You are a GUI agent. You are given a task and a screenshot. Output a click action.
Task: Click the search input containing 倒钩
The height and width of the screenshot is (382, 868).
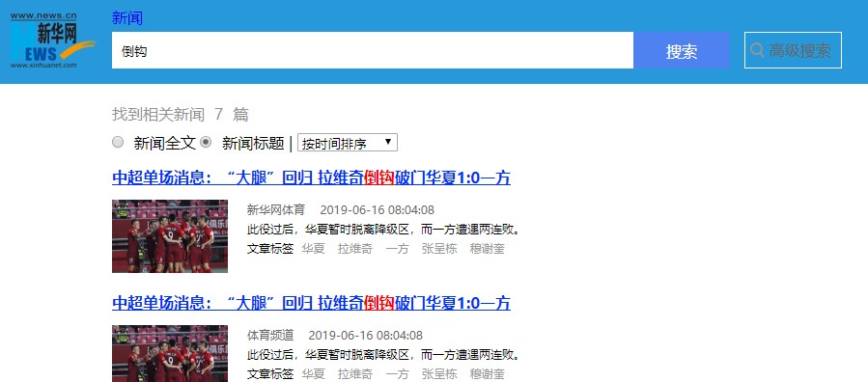[x=373, y=50]
